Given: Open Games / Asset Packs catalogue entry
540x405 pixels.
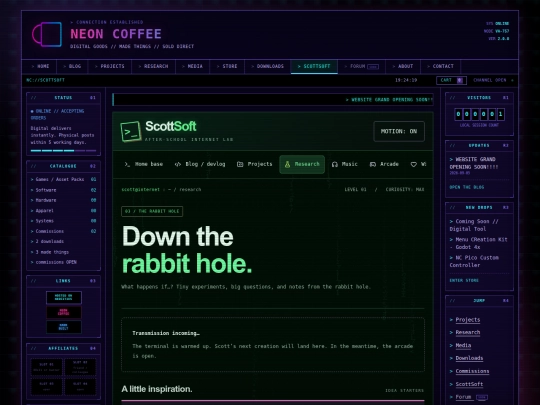Looking at the screenshot, I should [63, 179].
